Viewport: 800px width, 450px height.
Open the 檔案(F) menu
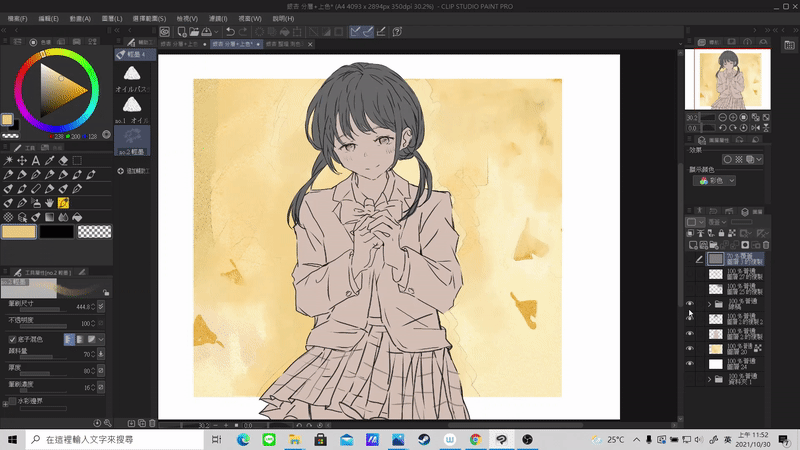(17, 18)
